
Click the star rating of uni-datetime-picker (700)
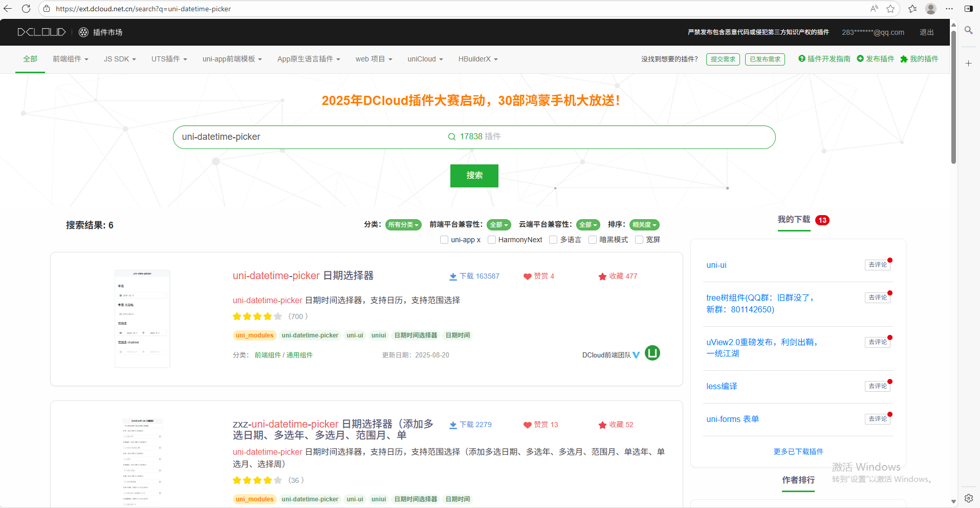coord(257,316)
